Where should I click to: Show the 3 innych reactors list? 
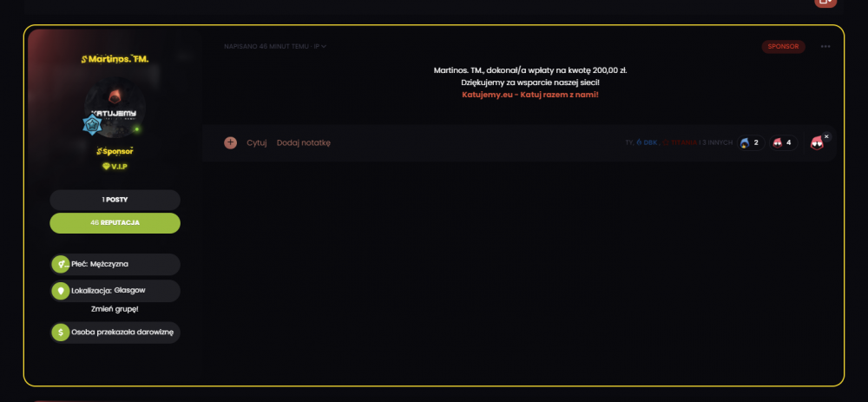(718, 143)
